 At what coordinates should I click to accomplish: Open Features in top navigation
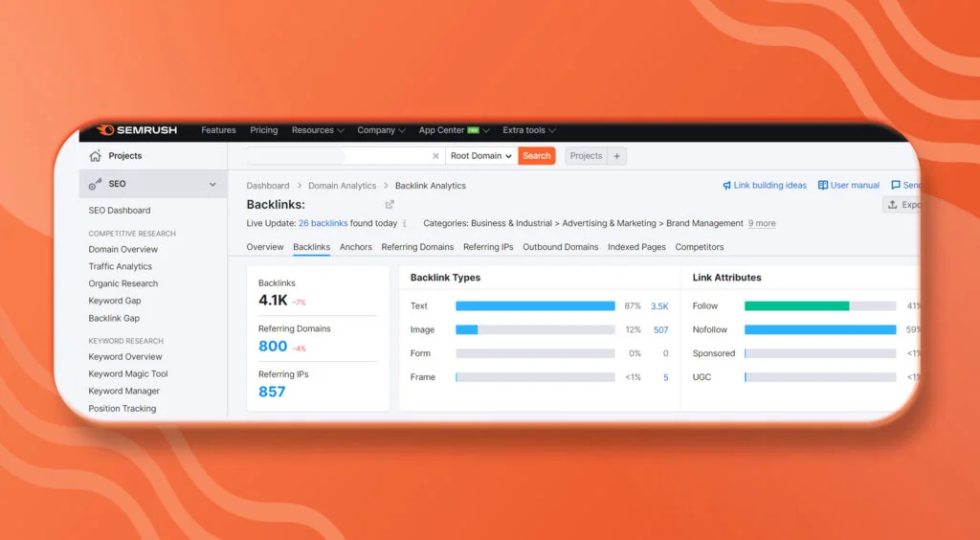pyautogui.click(x=218, y=130)
